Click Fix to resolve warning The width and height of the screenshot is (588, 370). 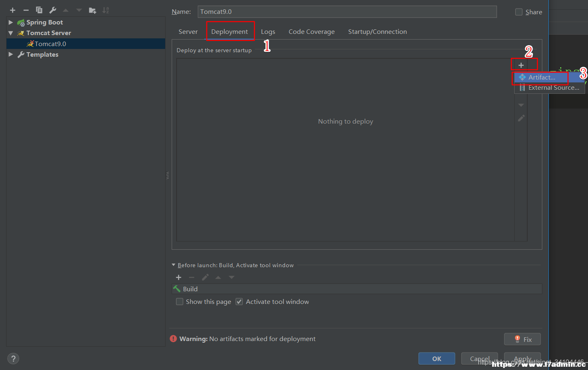(522, 339)
